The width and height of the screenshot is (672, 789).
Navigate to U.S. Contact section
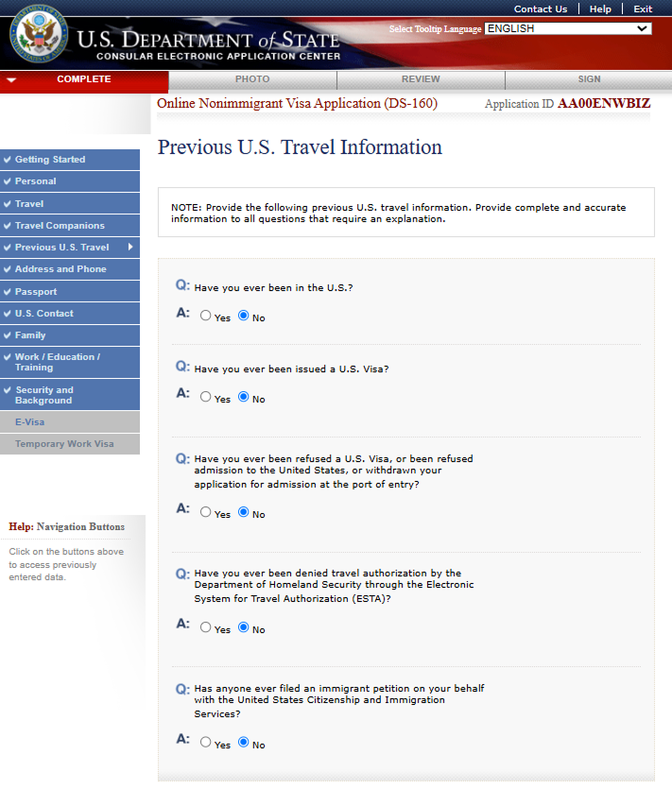click(70, 314)
